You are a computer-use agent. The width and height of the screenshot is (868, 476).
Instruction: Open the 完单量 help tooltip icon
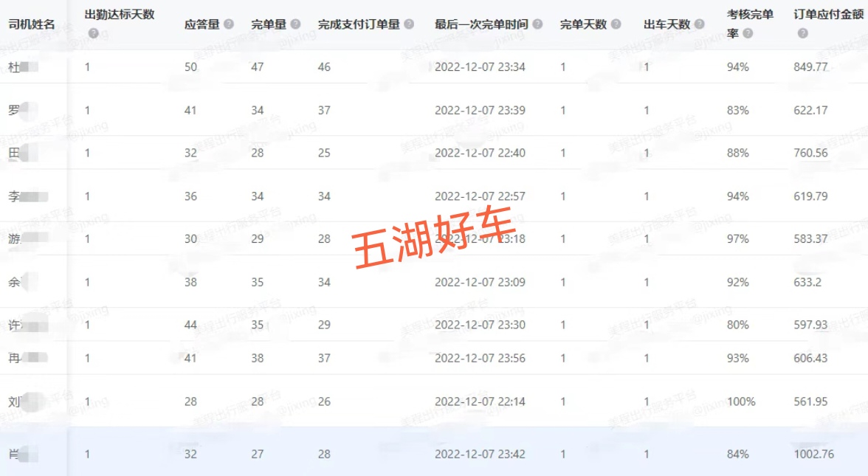[x=296, y=24]
